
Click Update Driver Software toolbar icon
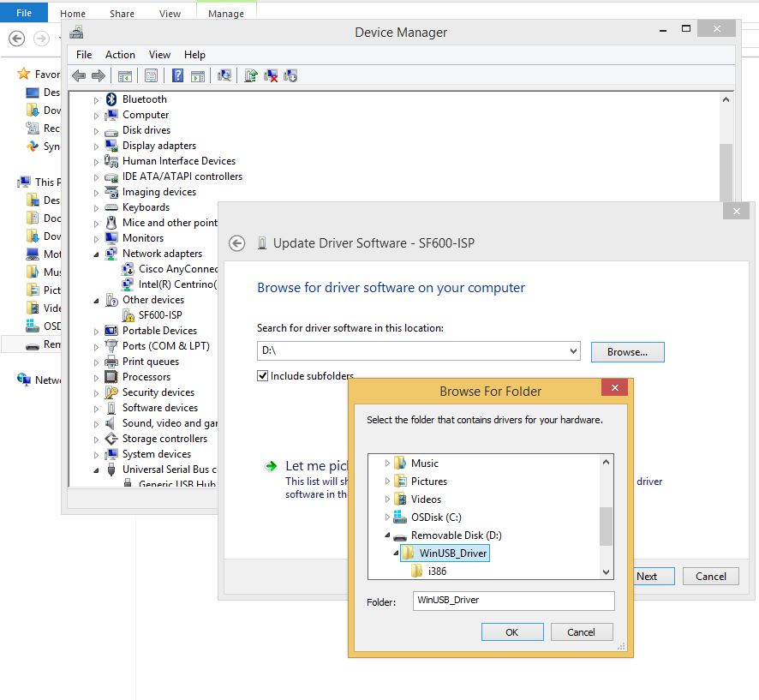tap(250, 75)
